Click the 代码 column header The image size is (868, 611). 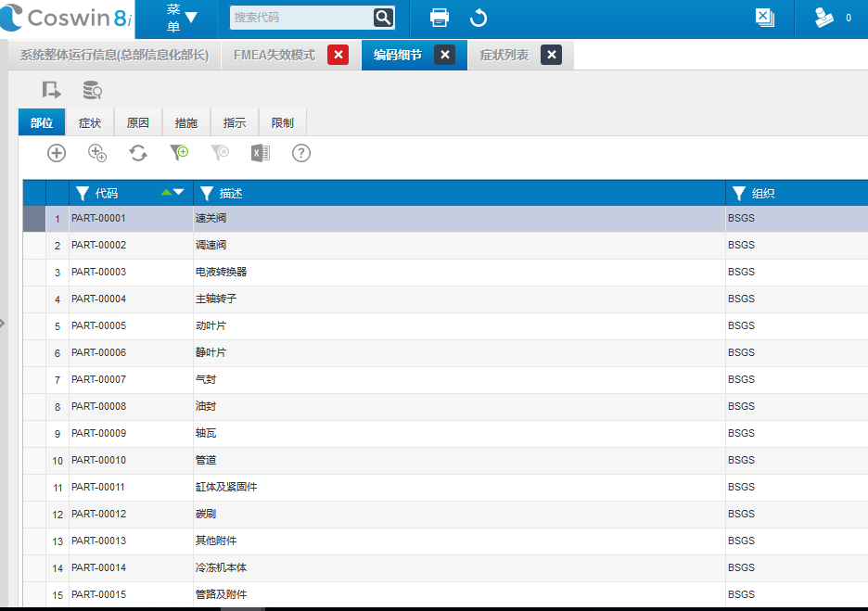(107, 193)
